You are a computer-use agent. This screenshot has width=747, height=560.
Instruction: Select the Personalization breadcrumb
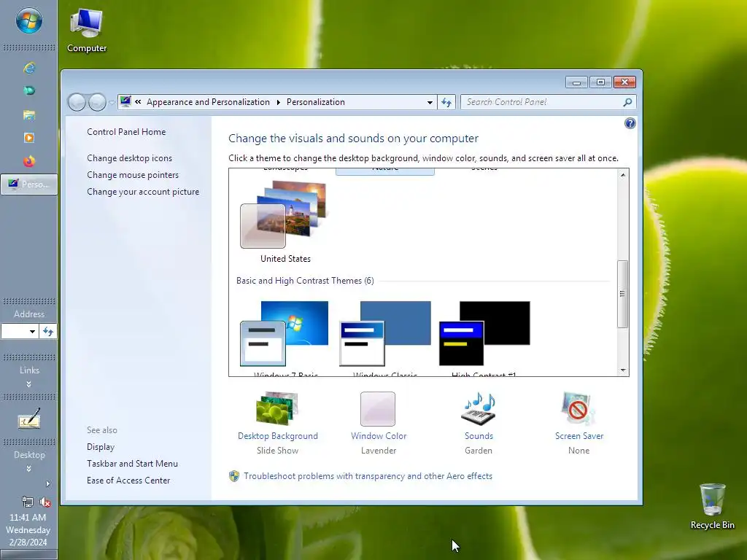coord(315,102)
